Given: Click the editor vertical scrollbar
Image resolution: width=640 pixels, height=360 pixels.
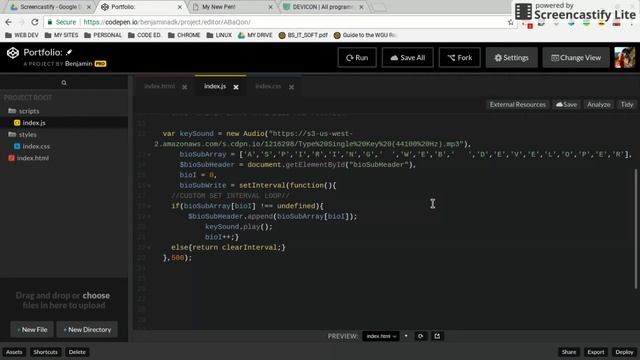Looking at the screenshot, I should point(636,229).
